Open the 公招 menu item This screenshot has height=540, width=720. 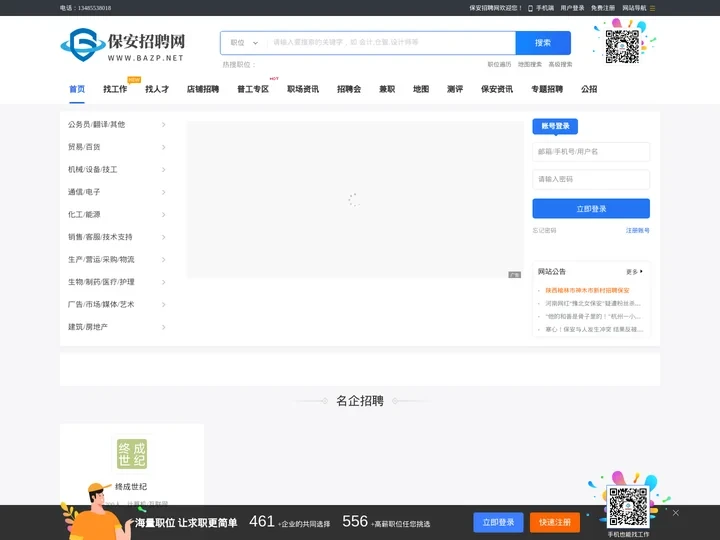[x=589, y=89]
